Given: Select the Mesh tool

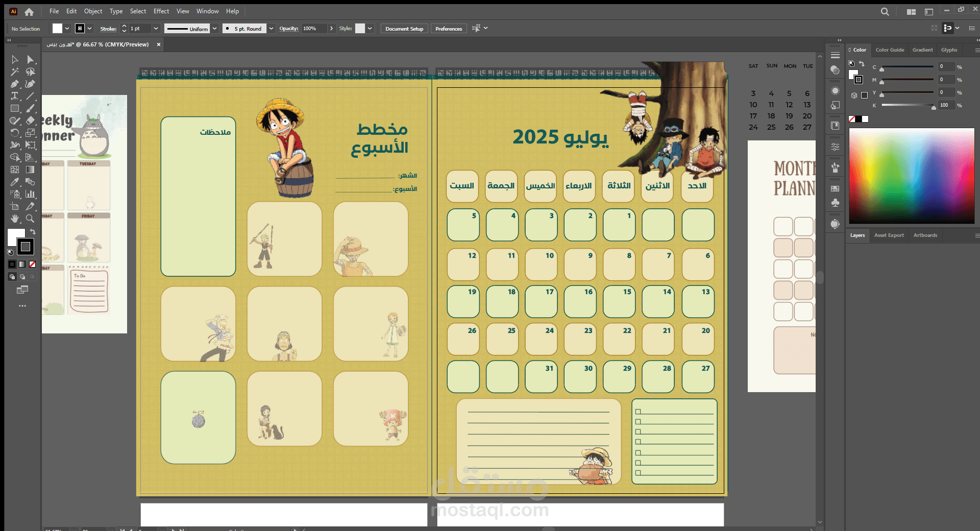Looking at the screenshot, I should (x=15, y=170).
